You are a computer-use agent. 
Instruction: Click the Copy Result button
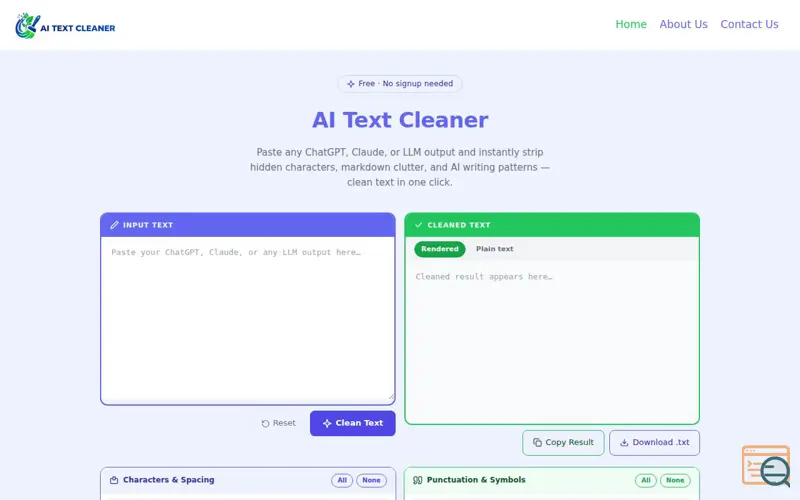coord(563,442)
